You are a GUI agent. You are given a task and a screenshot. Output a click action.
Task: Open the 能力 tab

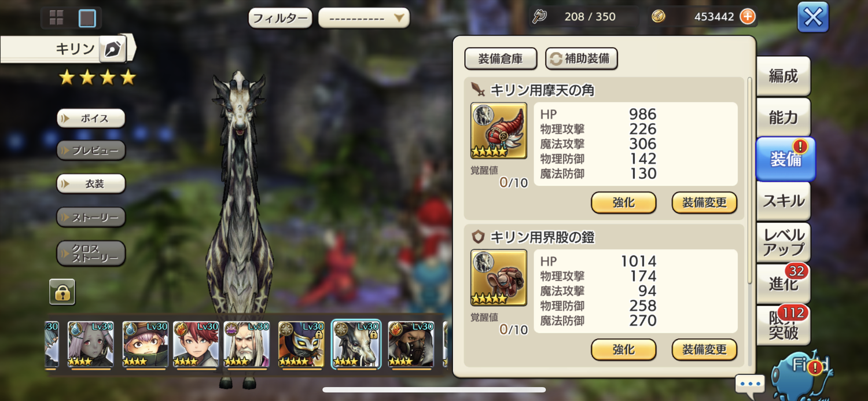tap(783, 117)
